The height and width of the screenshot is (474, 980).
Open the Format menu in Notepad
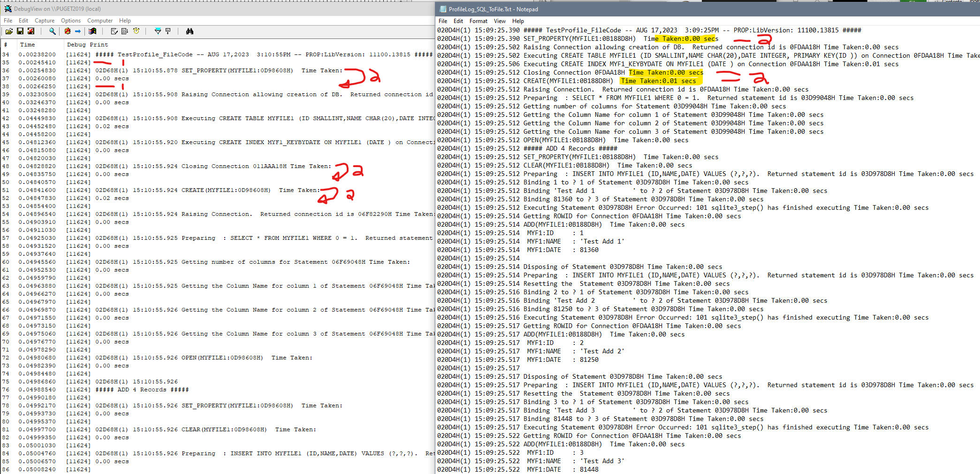[478, 21]
